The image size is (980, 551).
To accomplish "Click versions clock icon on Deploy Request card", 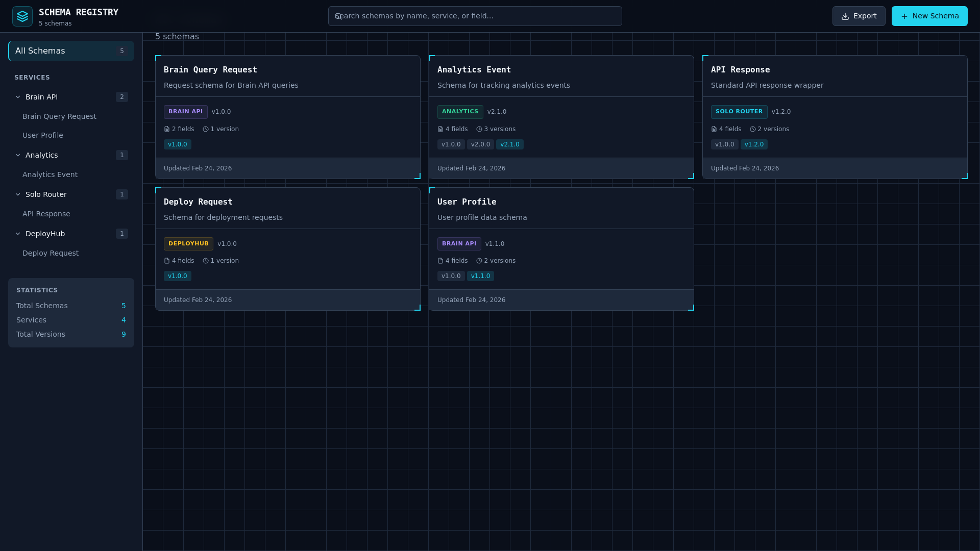I will tap(206, 261).
